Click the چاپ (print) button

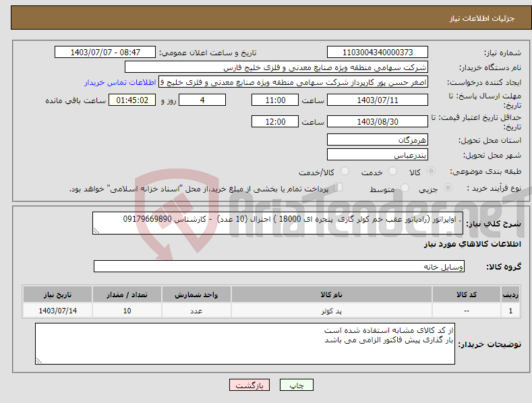[x=296, y=385]
